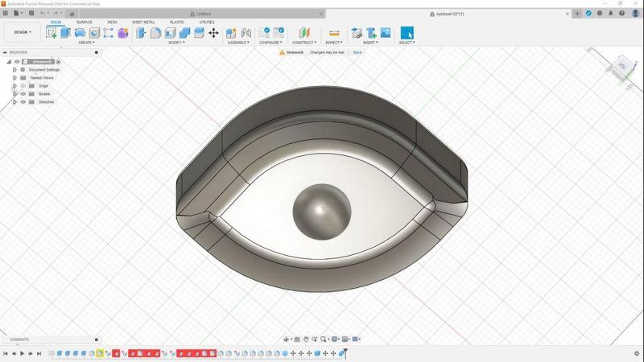Image resolution: width=644 pixels, height=362 pixels.
Task: Select the Offset Face tool
Action: pos(199,33)
